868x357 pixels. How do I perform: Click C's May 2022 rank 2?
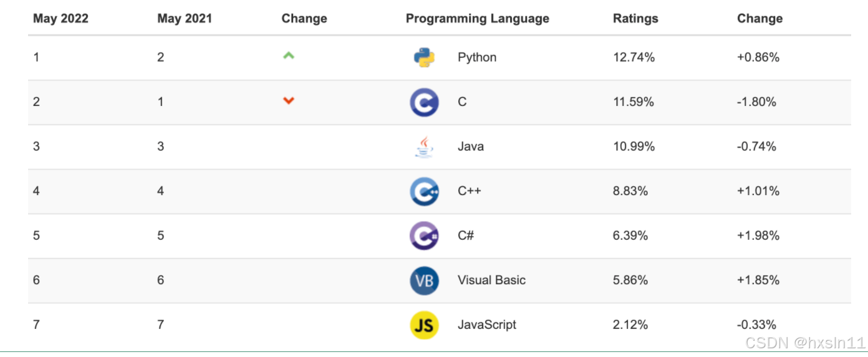36,102
